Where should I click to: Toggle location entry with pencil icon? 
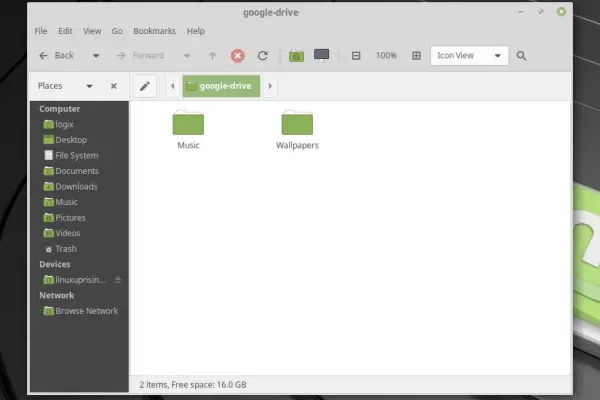[145, 86]
